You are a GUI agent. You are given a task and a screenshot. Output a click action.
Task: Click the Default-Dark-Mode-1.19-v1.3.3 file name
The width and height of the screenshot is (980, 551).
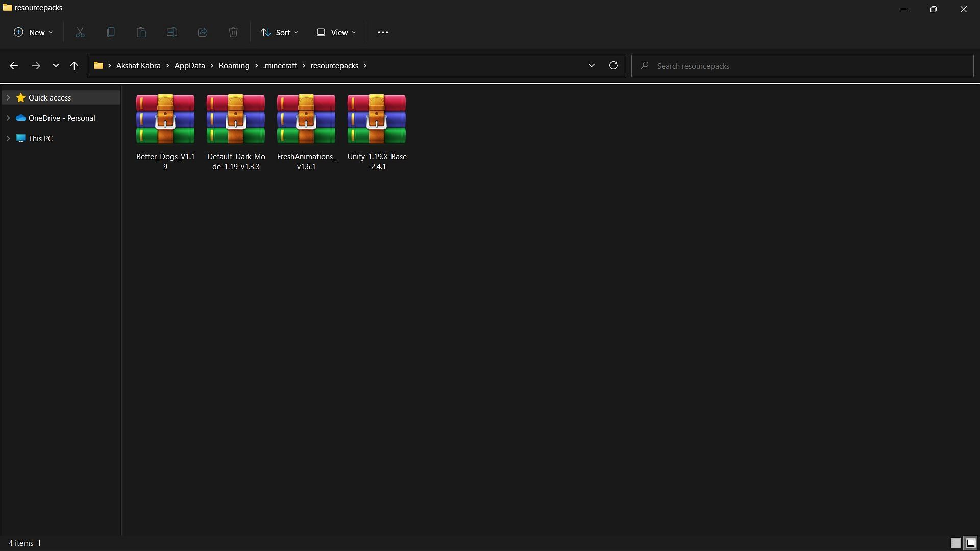(x=236, y=161)
